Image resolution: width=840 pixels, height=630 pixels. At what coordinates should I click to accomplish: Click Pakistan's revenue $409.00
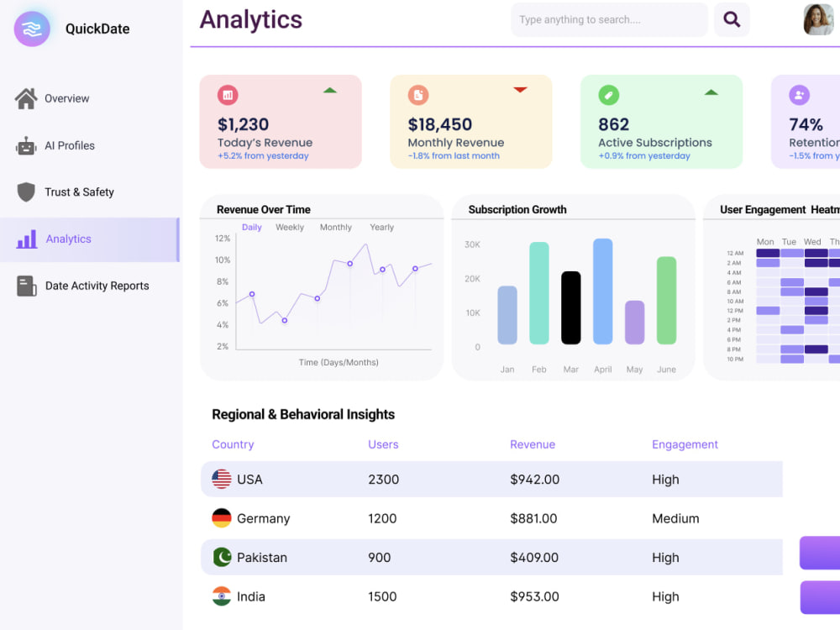(534, 558)
